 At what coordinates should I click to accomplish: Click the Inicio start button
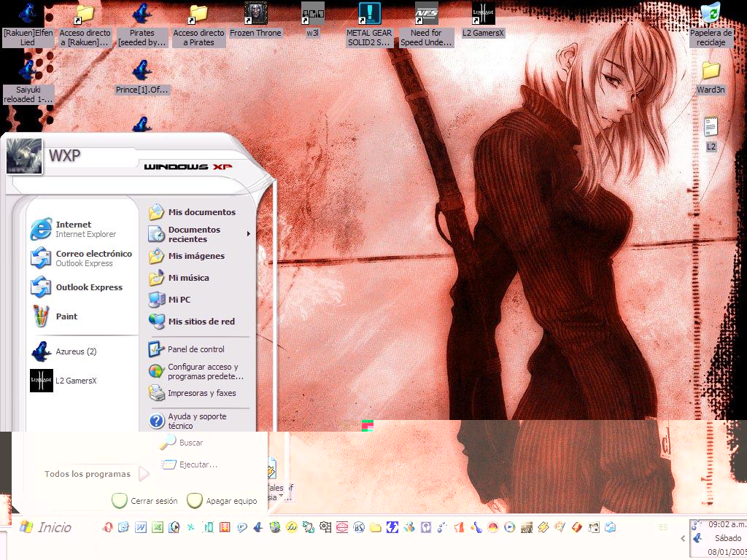click(x=45, y=527)
